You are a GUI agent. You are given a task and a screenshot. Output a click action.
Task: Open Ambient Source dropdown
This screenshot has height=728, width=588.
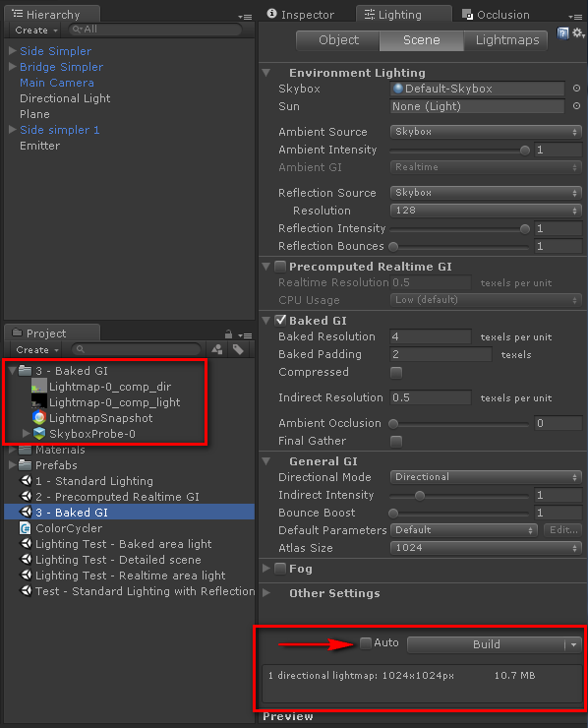click(x=486, y=132)
